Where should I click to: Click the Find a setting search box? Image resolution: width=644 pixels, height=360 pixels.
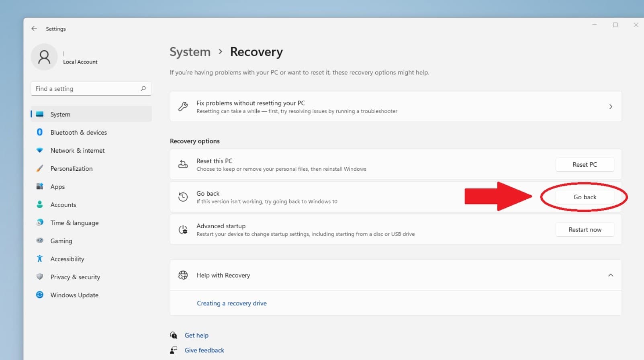click(91, 89)
